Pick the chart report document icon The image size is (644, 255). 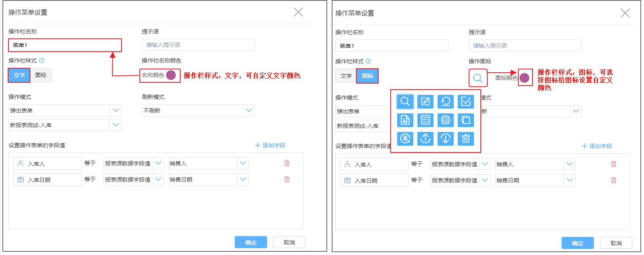[405, 120]
